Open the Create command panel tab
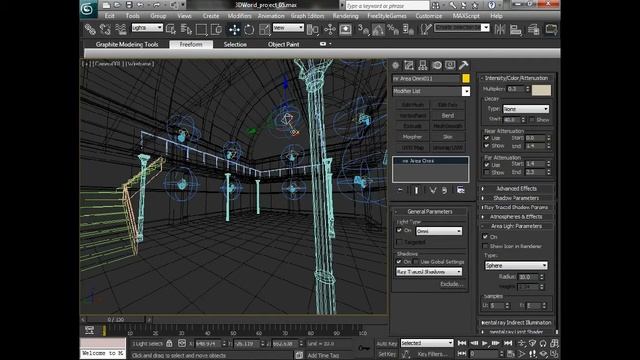Screen dimensions: 640x360 [x=396, y=65]
